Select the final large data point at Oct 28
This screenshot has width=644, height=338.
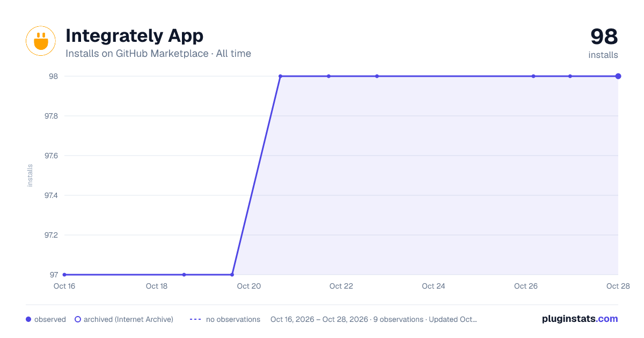click(x=618, y=76)
